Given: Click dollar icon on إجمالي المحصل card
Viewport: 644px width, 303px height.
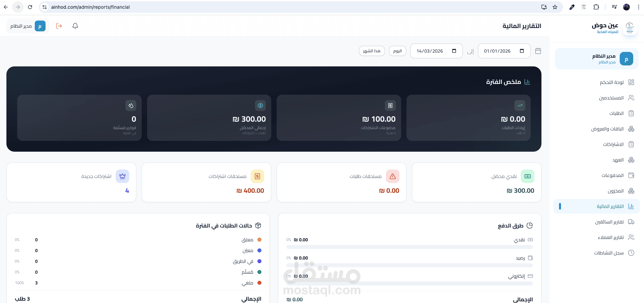Looking at the screenshot, I should pyautogui.click(x=260, y=105).
